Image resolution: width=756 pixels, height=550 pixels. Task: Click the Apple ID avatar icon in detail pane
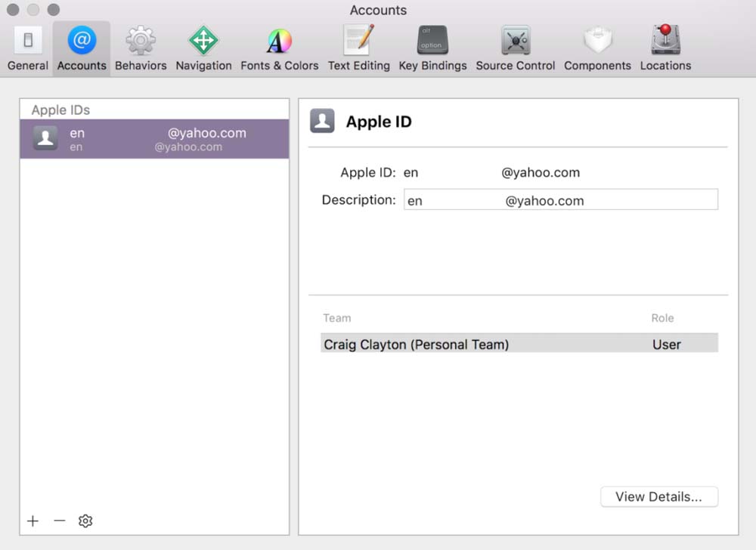(322, 121)
